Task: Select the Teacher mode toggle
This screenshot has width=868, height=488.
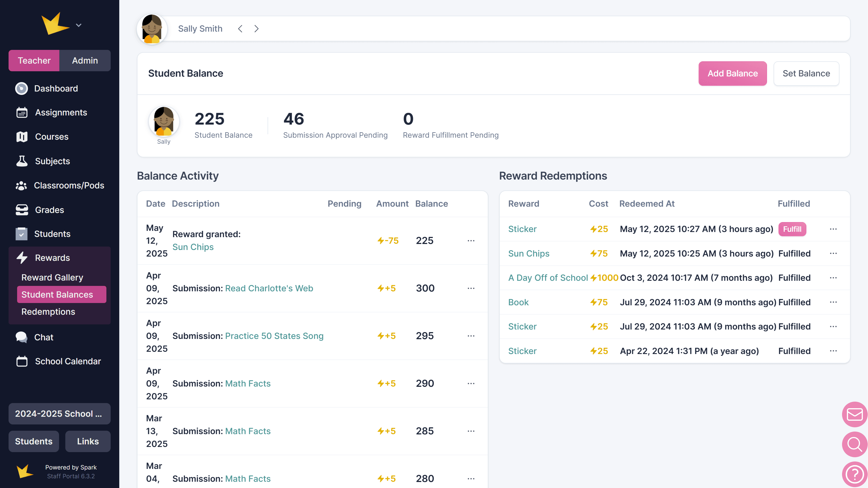Action: [34, 61]
